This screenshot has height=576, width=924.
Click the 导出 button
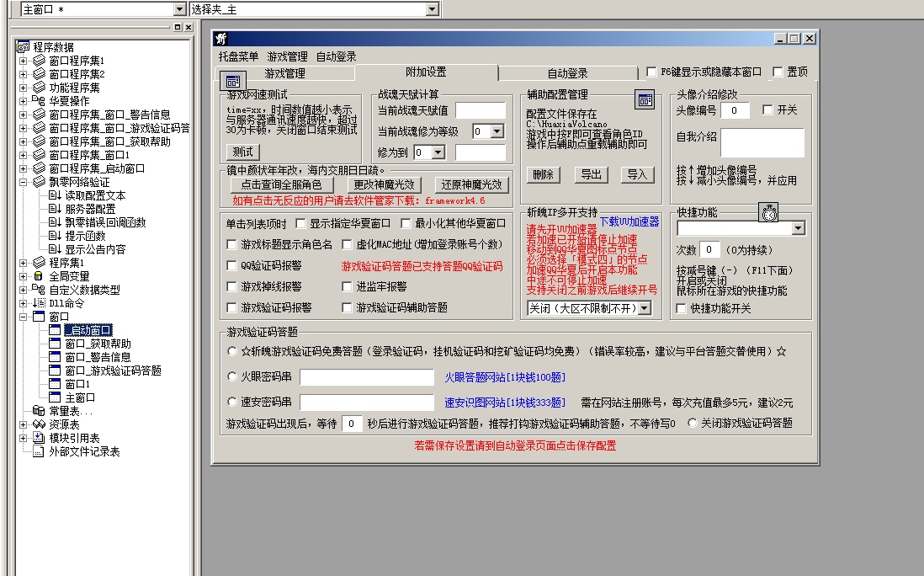click(x=591, y=174)
